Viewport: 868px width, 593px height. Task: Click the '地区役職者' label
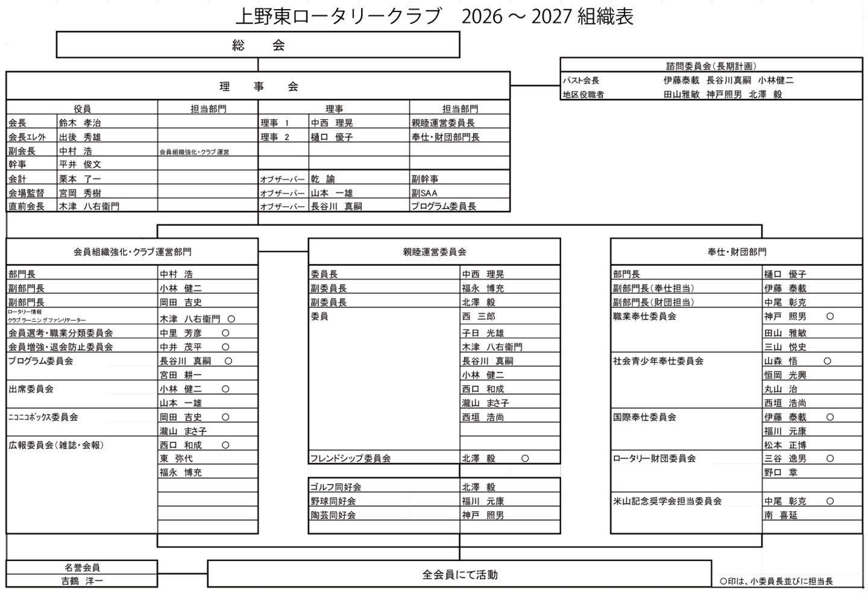coord(583,95)
